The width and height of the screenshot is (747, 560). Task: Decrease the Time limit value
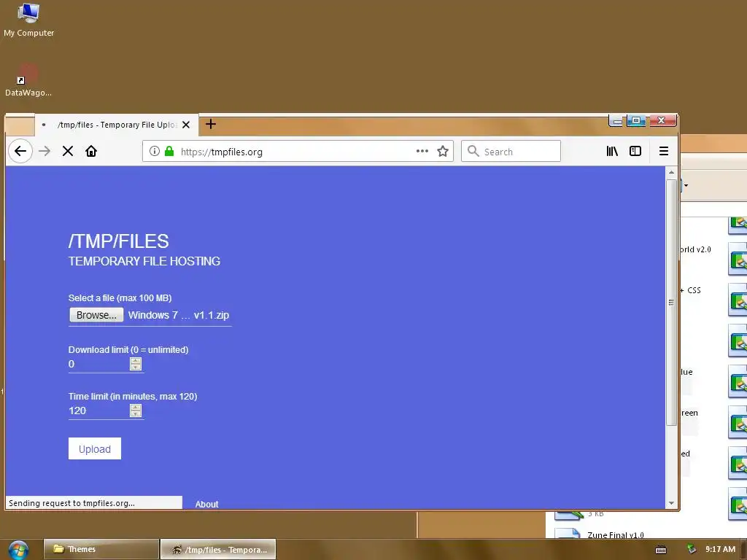136,414
